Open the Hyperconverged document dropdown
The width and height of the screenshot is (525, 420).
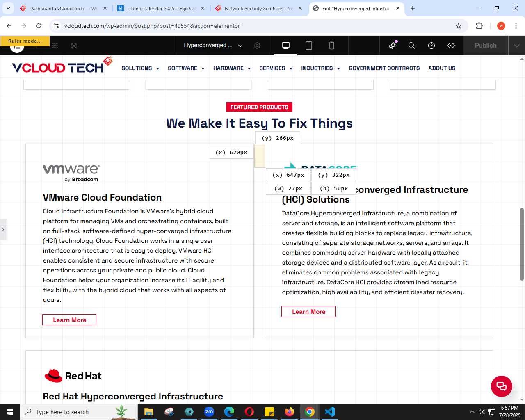(213, 46)
